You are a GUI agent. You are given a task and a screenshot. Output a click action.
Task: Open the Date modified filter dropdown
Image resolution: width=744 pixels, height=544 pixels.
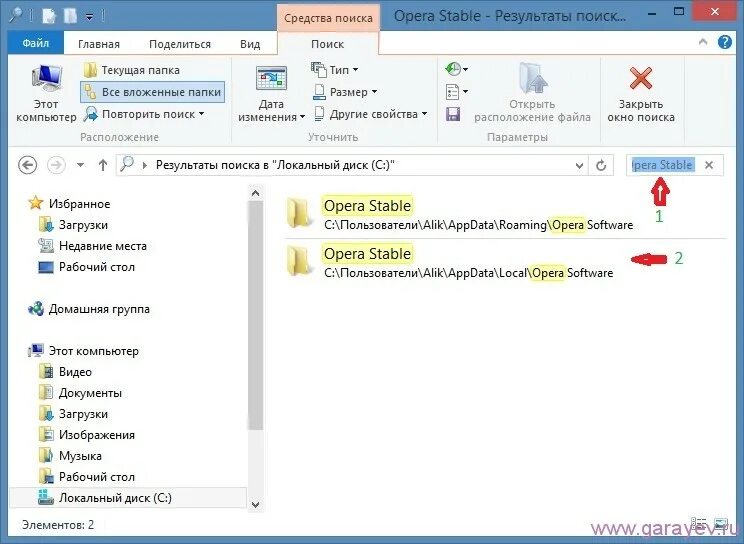point(271,94)
